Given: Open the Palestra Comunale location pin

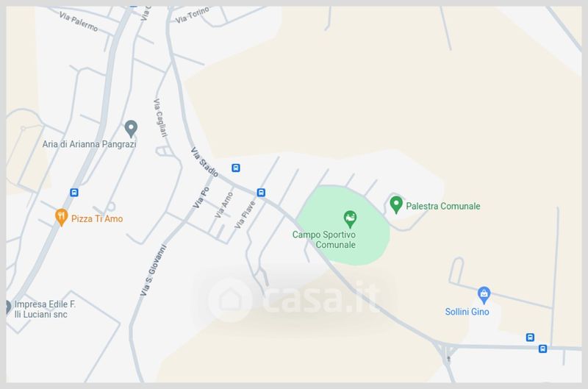Looking at the screenshot, I should pyautogui.click(x=396, y=205).
